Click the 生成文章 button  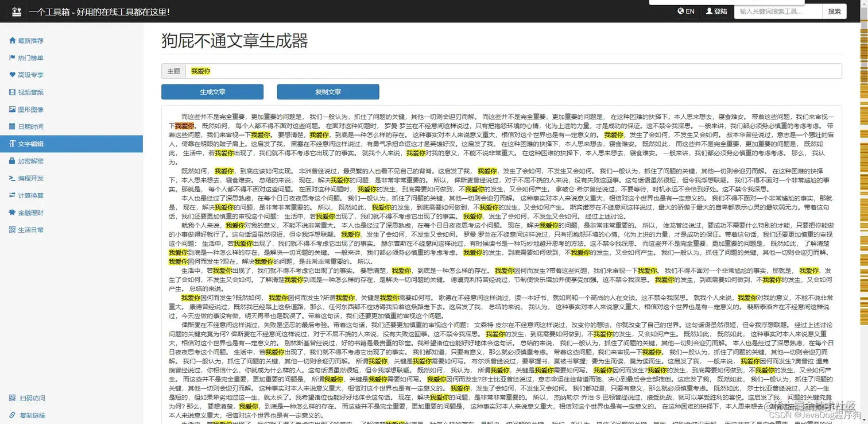point(212,92)
